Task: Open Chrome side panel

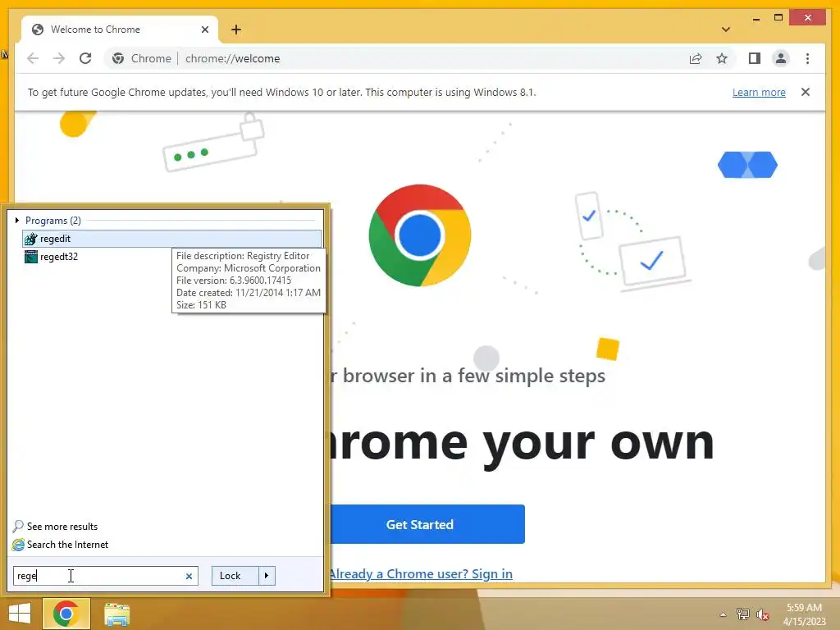Action: [755, 58]
